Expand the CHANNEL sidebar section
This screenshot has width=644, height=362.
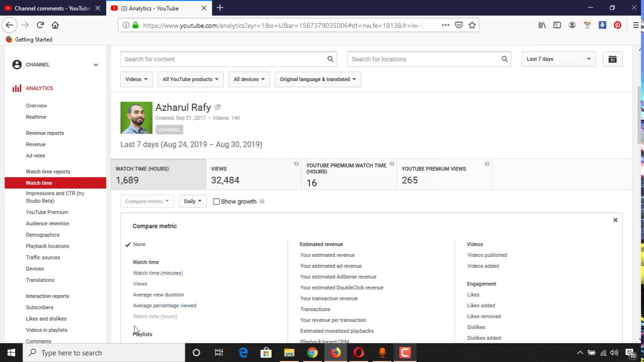click(55, 64)
